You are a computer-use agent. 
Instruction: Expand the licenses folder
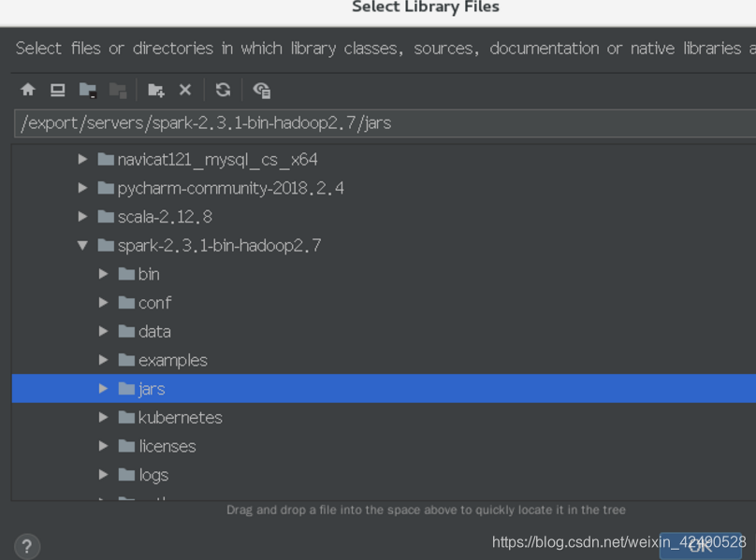pos(103,446)
